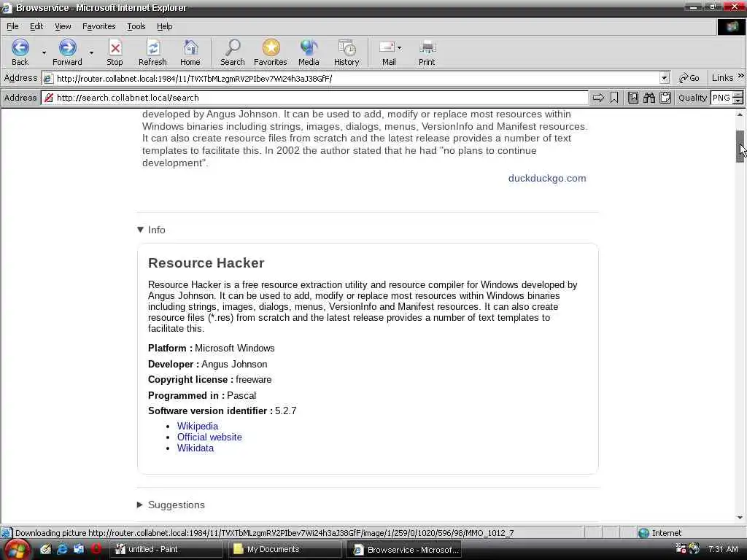Click the 7:31 AM clock
Viewport: 747px width, 560px height.
pos(723,549)
